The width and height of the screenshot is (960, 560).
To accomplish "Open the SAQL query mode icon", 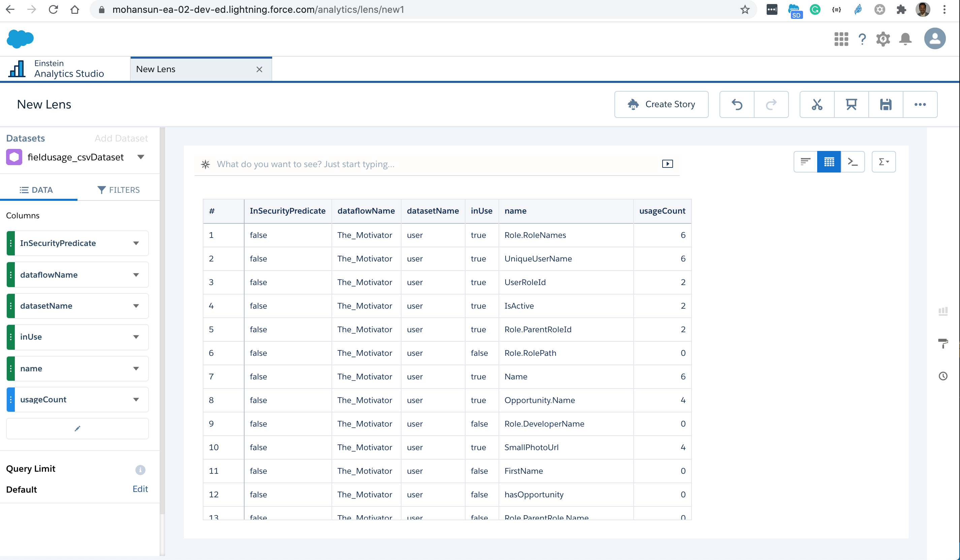I will point(853,162).
